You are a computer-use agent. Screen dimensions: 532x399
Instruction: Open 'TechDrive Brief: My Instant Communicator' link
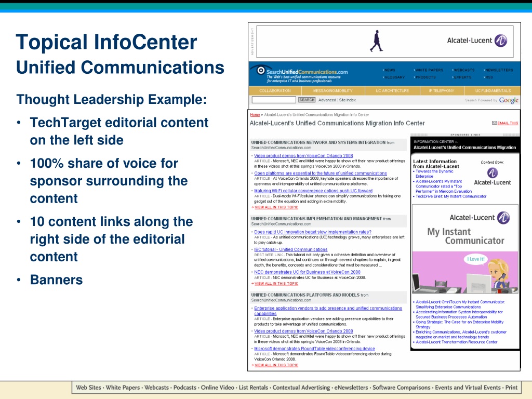(x=451, y=196)
